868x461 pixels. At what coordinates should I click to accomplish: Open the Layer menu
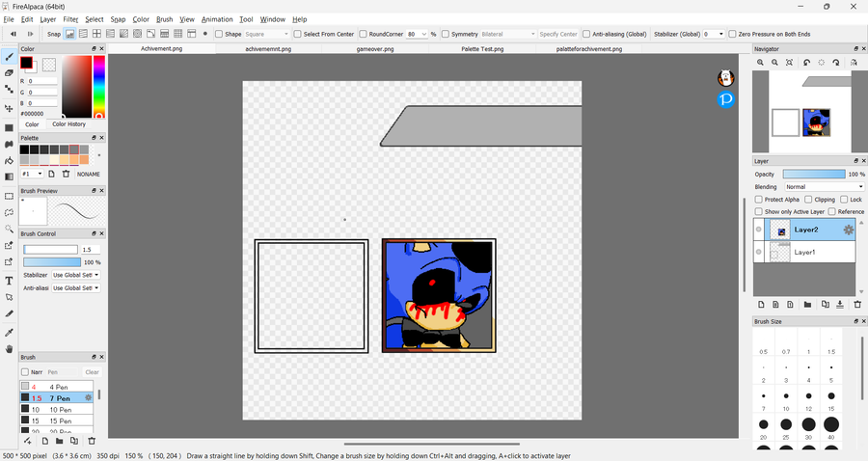pyautogui.click(x=47, y=19)
